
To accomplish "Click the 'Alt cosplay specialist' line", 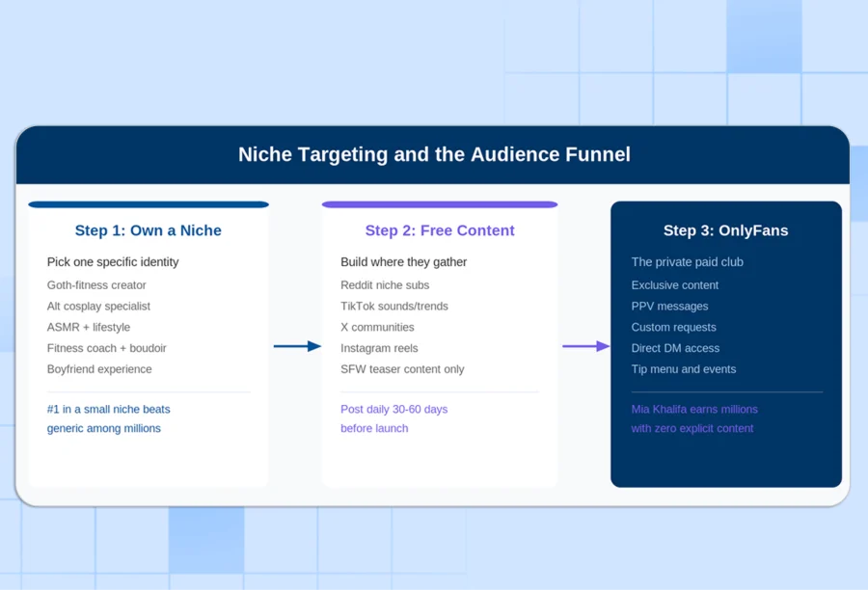I will [98, 306].
